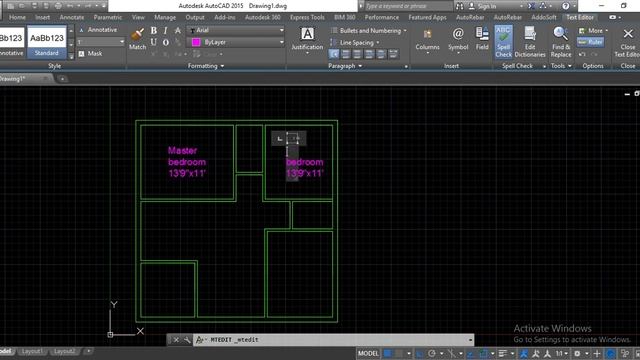
Task: Open the annotation scale 1:1 dropdown
Action: click(562, 353)
